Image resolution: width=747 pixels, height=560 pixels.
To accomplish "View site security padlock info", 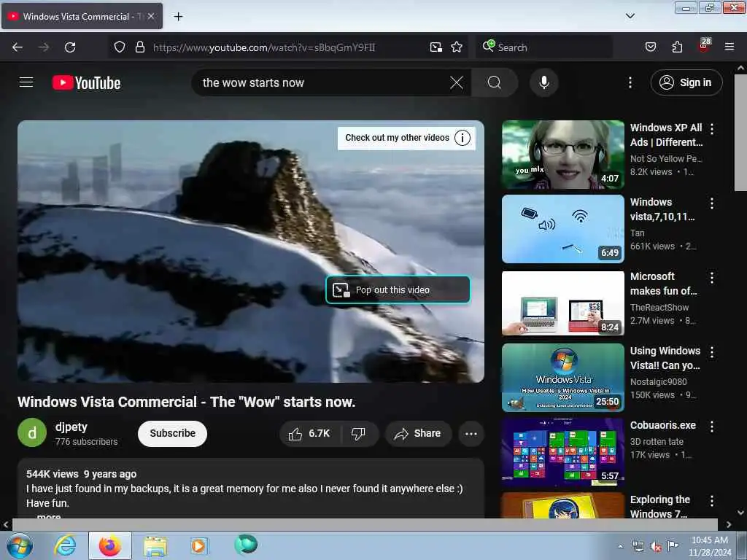I will pyautogui.click(x=139, y=47).
